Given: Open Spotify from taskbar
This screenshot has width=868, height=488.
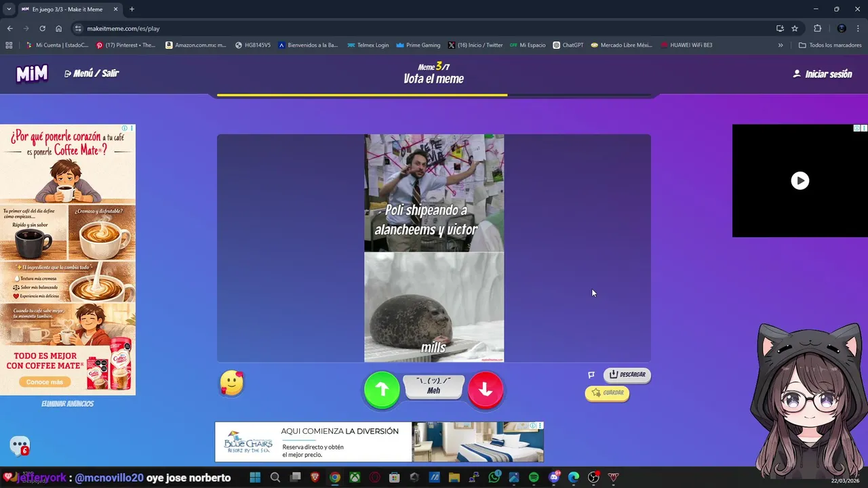Looking at the screenshot, I should pos(534,478).
